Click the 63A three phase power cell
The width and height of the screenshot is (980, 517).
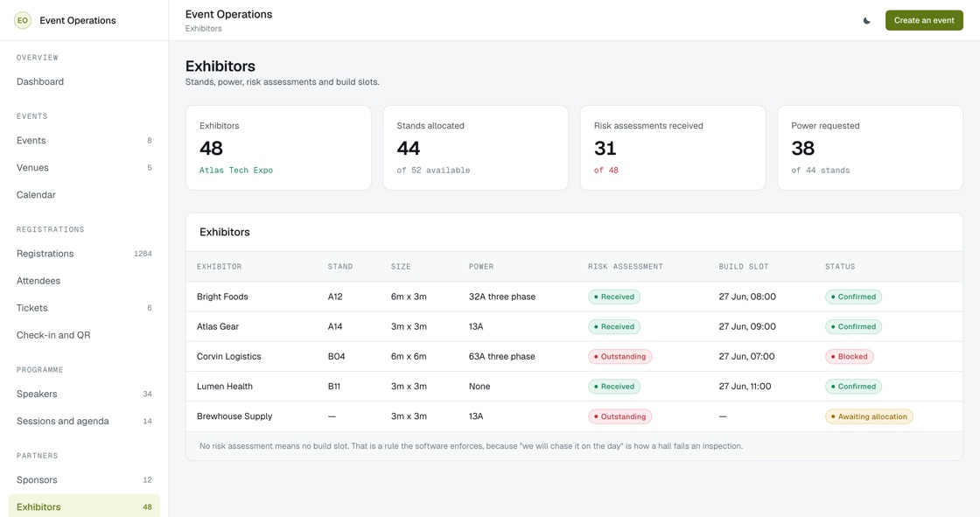point(502,357)
